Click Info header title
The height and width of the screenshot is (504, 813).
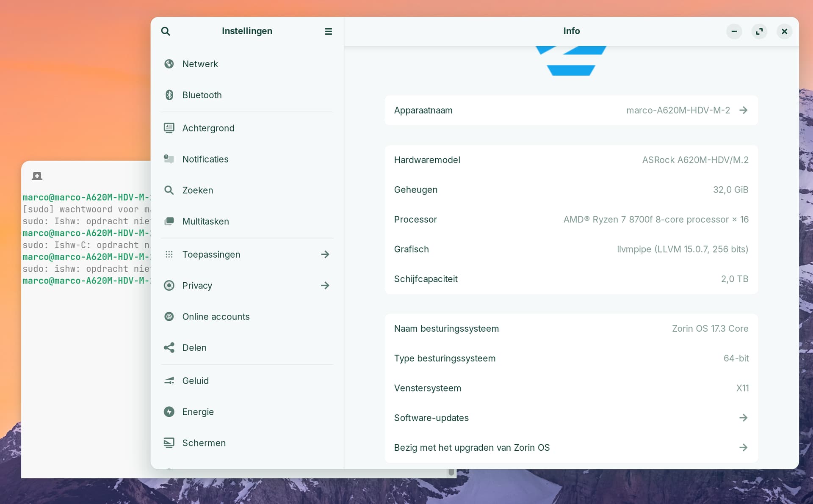pyautogui.click(x=571, y=31)
